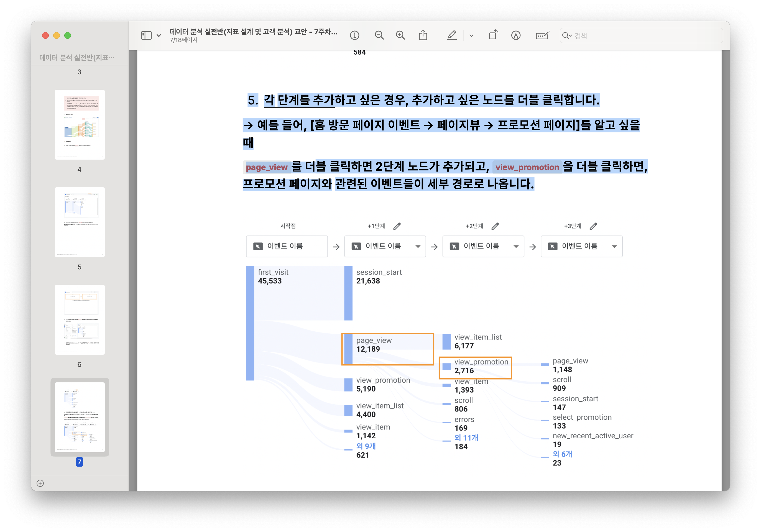The height and width of the screenshot is (532, 761).
Task: Open sidebar view options chevron
Action: [159, 35]
